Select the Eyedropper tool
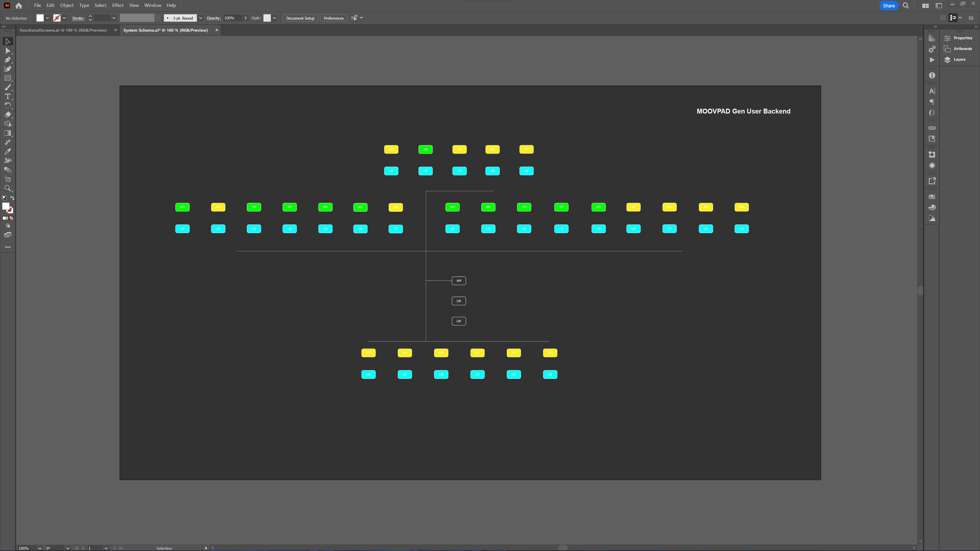This screenshot has height=551, width=980. pos(8,151)
